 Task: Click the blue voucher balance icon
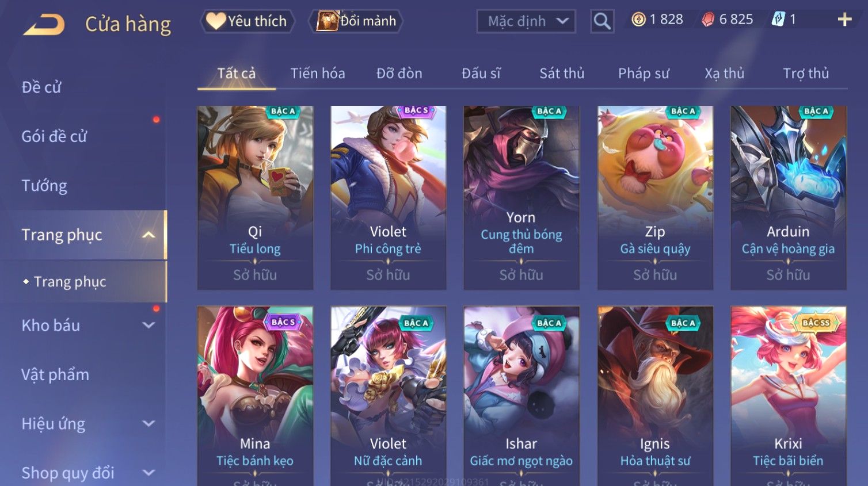tap(778, 20)
